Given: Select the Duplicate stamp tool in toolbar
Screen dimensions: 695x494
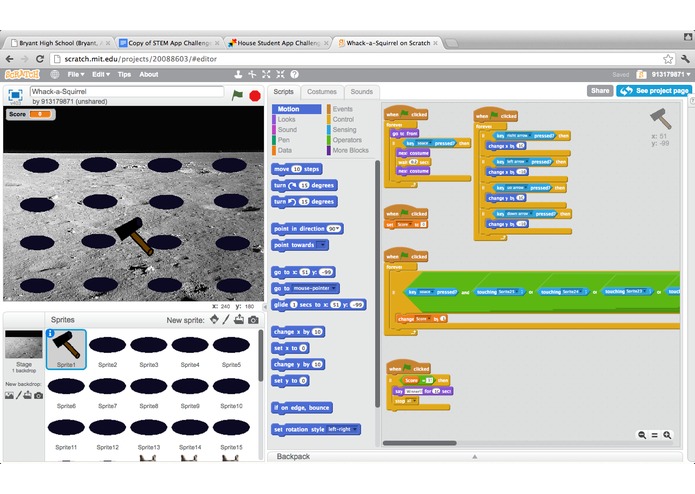Looking at the screenshot, I should tap(238, 74).
